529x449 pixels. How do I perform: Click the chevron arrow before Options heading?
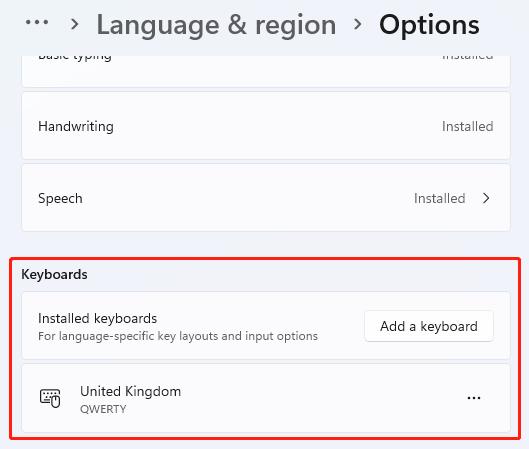[358, 24]
